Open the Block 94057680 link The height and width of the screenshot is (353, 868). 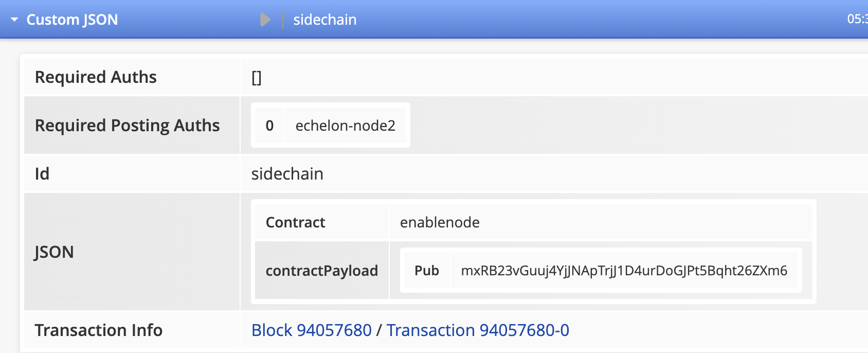pyautogui.click(x=311, y=330)
